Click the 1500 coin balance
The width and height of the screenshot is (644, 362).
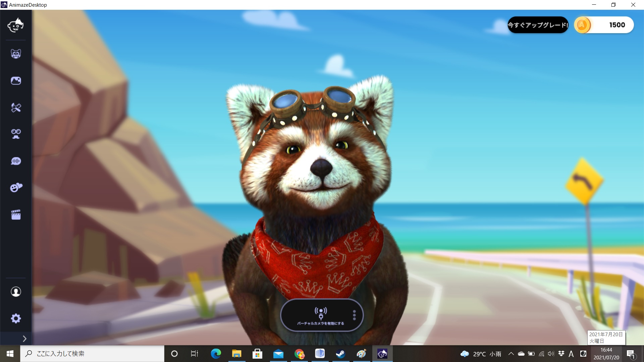click(617, 25)
